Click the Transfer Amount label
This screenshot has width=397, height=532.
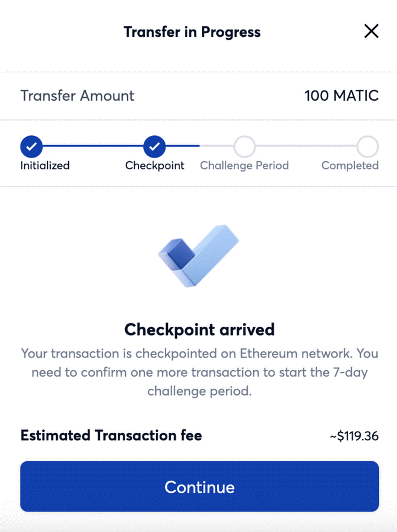(77, 95)
